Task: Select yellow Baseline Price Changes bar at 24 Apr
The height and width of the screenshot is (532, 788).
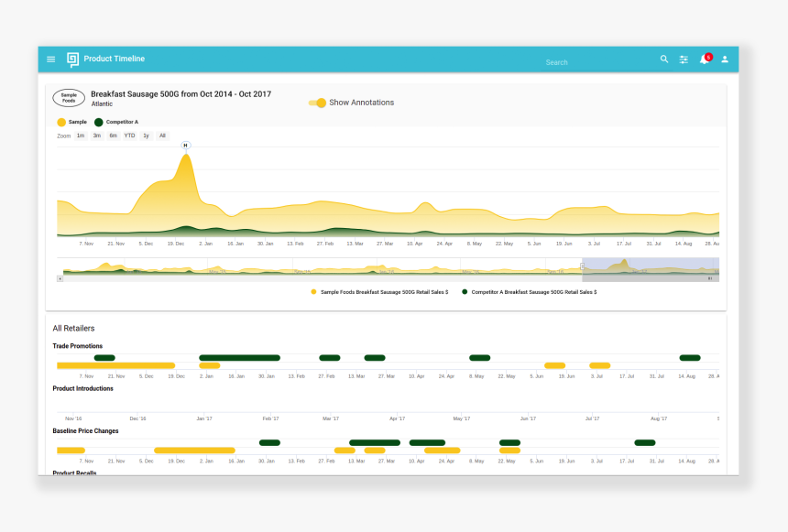Action: click(x=443, y=451)
